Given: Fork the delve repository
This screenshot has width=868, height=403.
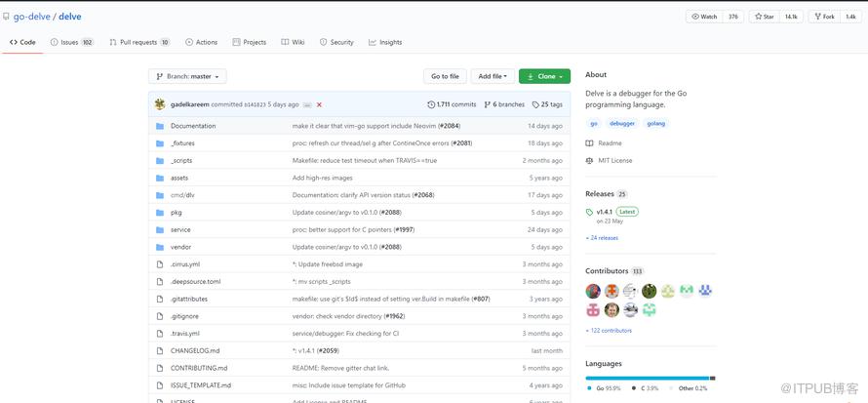Looking at the screenshot, I should pos(824,17).
